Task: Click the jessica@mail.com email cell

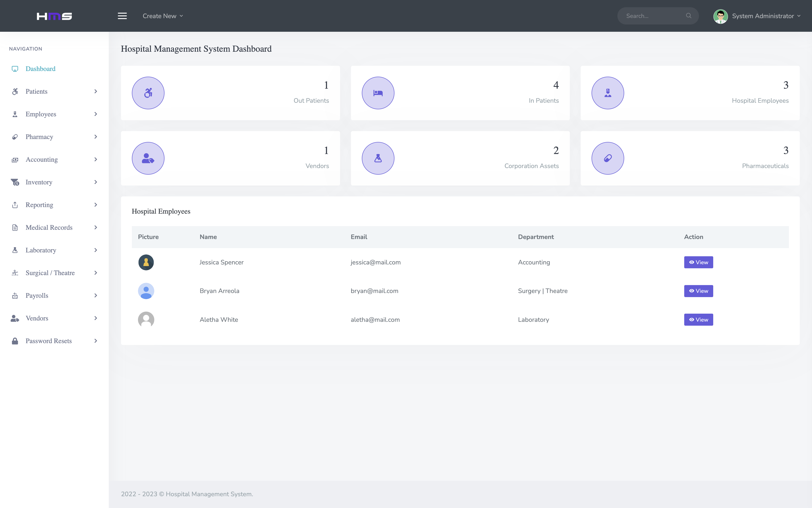Action: (x=375, y=262)
